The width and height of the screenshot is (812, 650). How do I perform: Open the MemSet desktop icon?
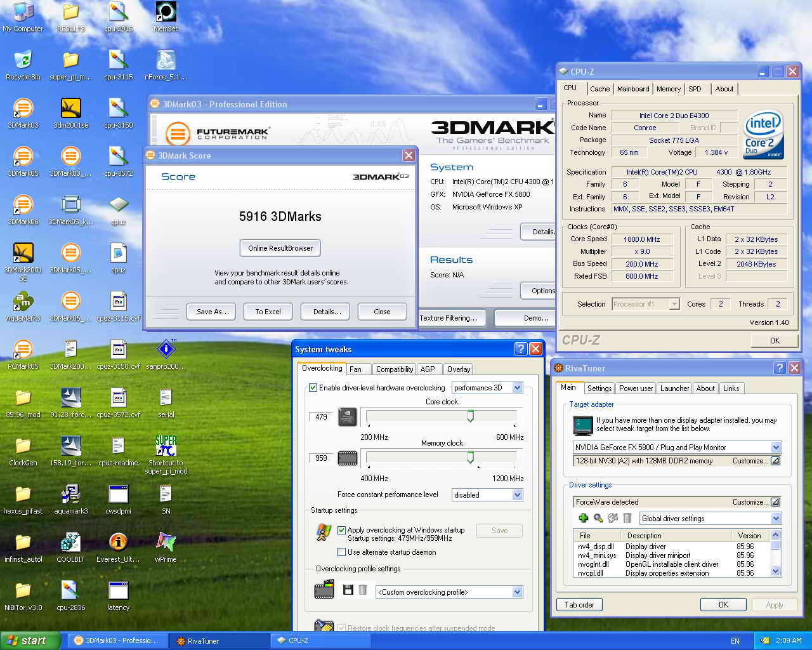point(166,17)
